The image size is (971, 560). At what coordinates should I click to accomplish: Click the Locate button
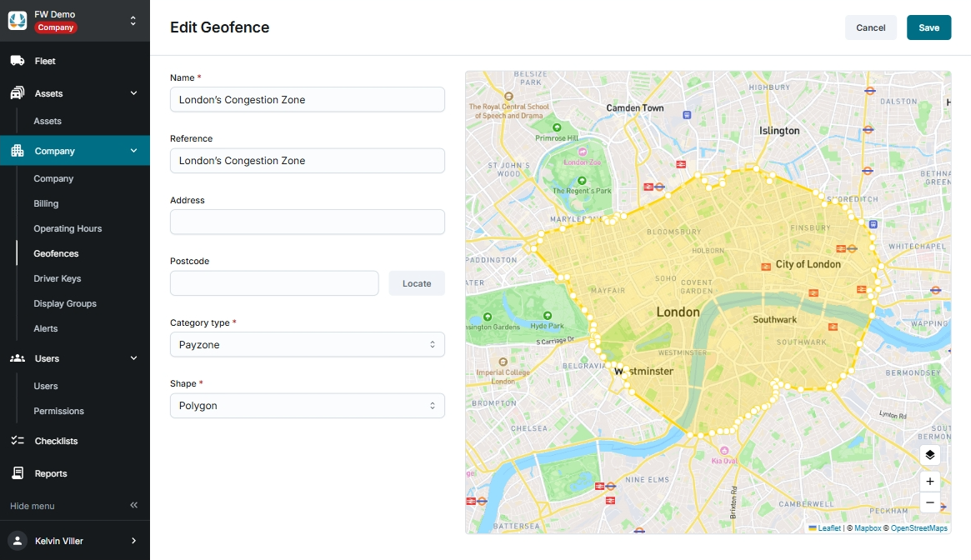click(x=417, y=283)
